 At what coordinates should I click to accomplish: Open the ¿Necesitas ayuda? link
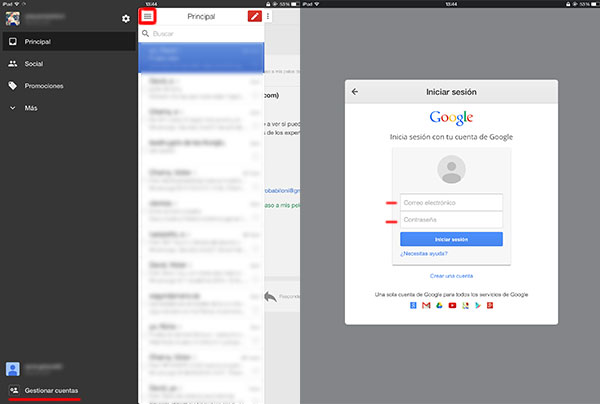pyautogui.click(x=424, y=254)
